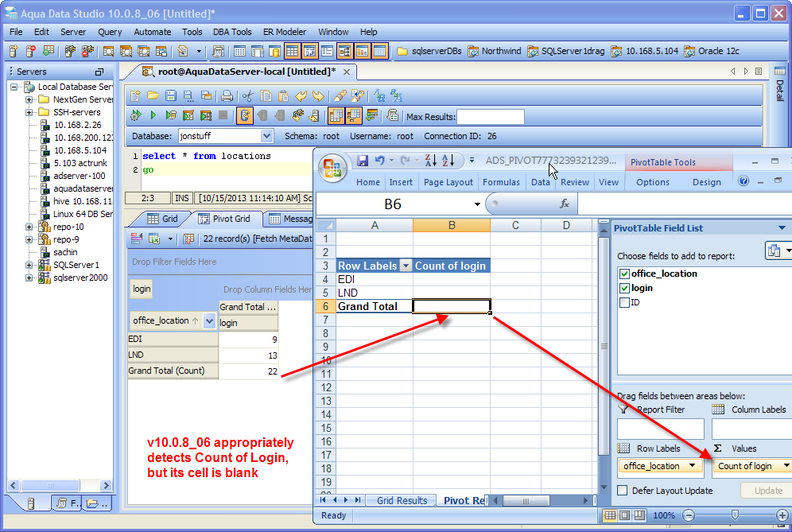This screenshot has height=532, width=792.
Task: Click Oracle 12c connection shortcut
Action: [x=712, y=51]
